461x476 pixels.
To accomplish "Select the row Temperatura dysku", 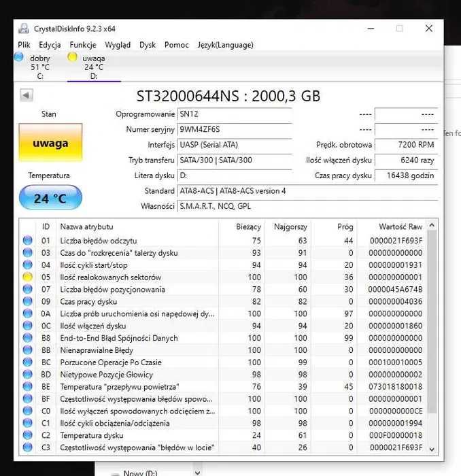I will click(223, 435).
